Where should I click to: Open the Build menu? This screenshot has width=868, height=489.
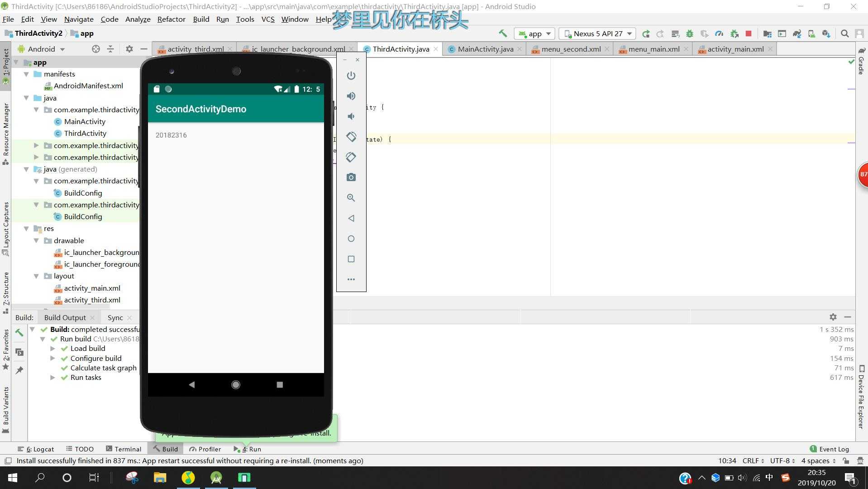pos(201,19)
